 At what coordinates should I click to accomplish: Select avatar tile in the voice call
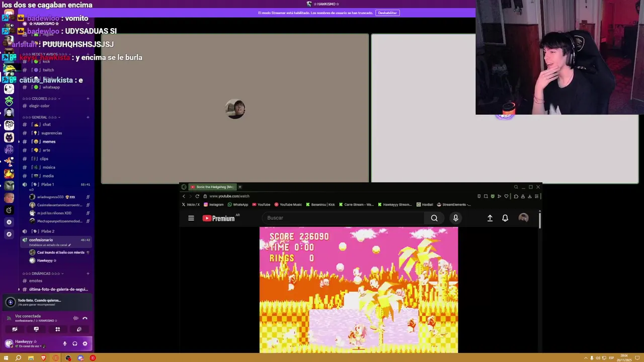click(235, 109)
